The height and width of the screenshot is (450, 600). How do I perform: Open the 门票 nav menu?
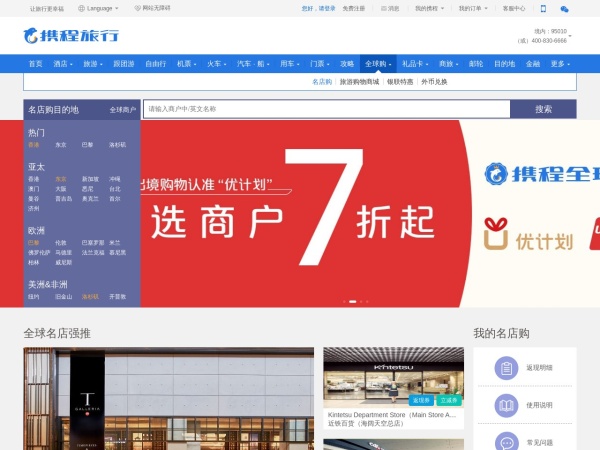coord(320,64)
